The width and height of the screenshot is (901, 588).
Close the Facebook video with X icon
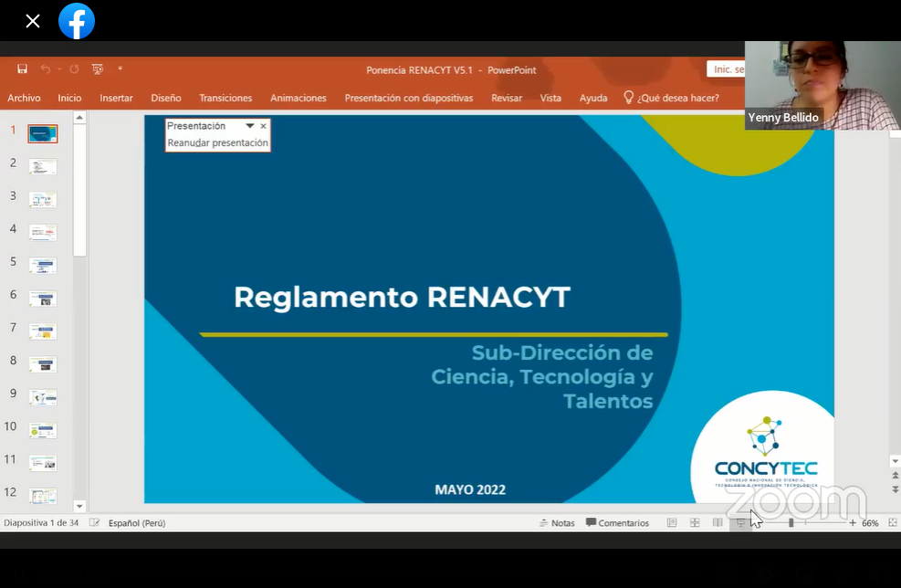point(33,21)
